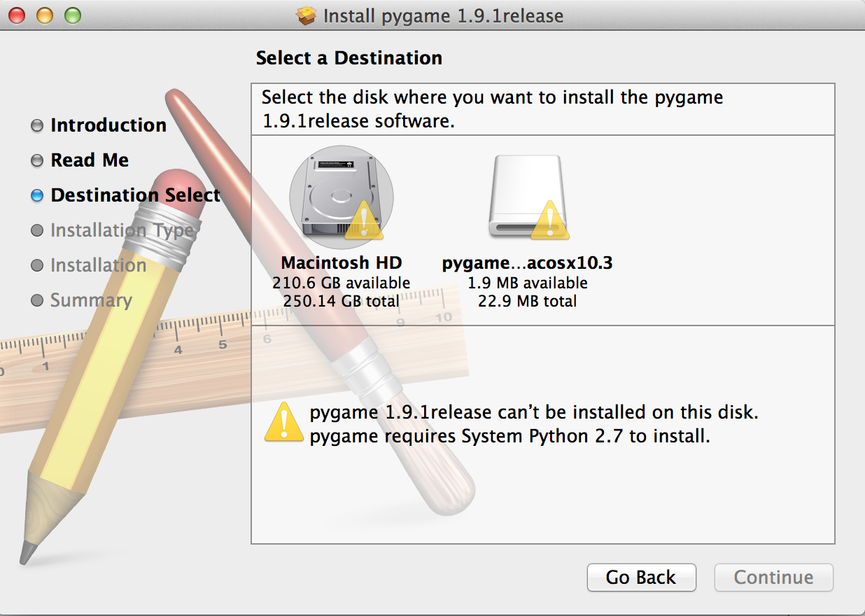Select the Macintosh HD disk icon
865x616 pixels.
(x=341, y=197)
